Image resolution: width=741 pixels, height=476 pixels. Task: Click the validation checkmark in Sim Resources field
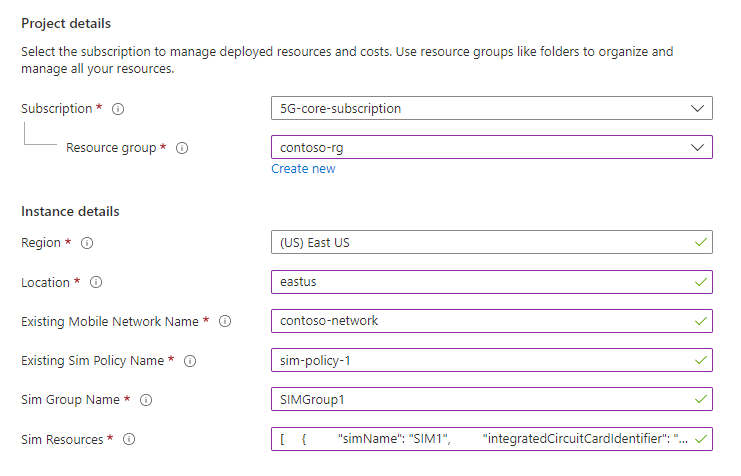tap(699, 438)
